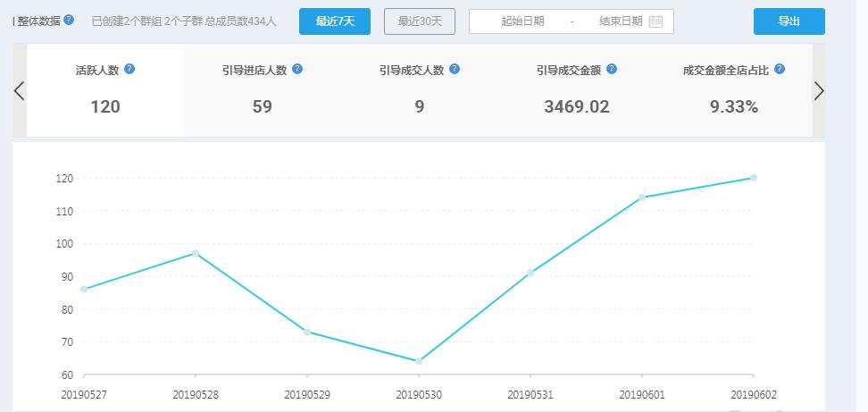This screenshot has height=412, width=868.
Task: Select the chart data point for 20190529
Action: 307,332
